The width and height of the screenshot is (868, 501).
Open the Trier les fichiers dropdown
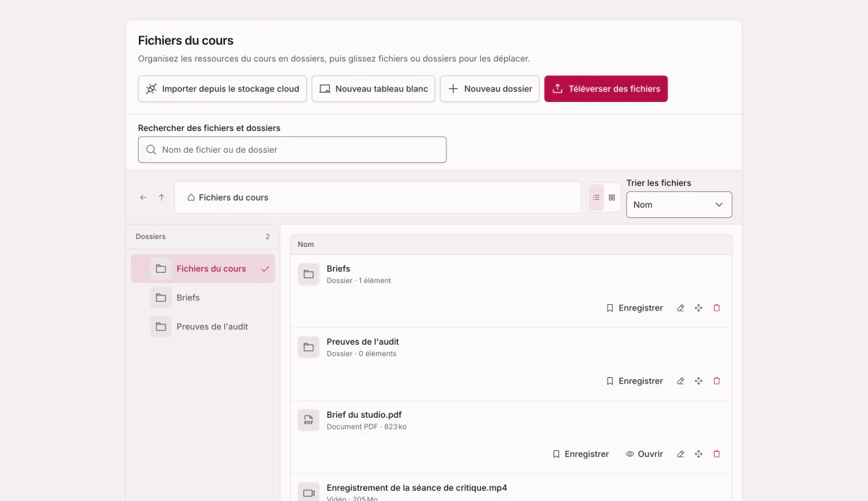[679, 205]
